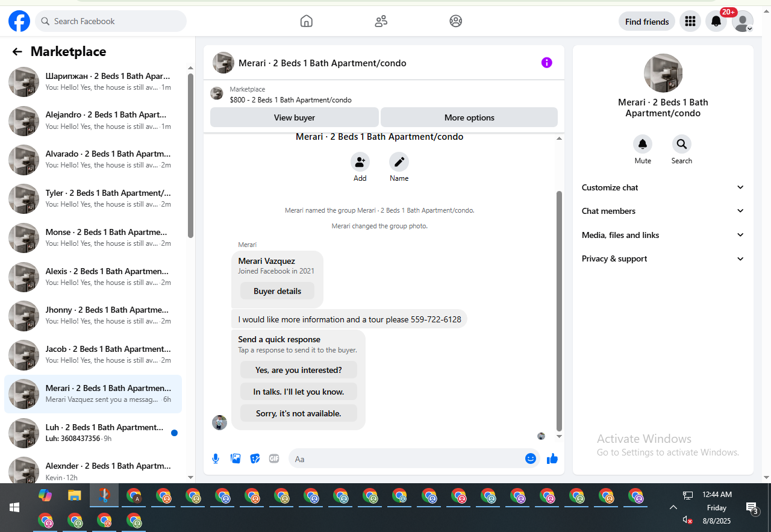Send quick reply 'Sorry, it's not available.'
The height and width of the screenshot is (532, 771).
point(299,413)
